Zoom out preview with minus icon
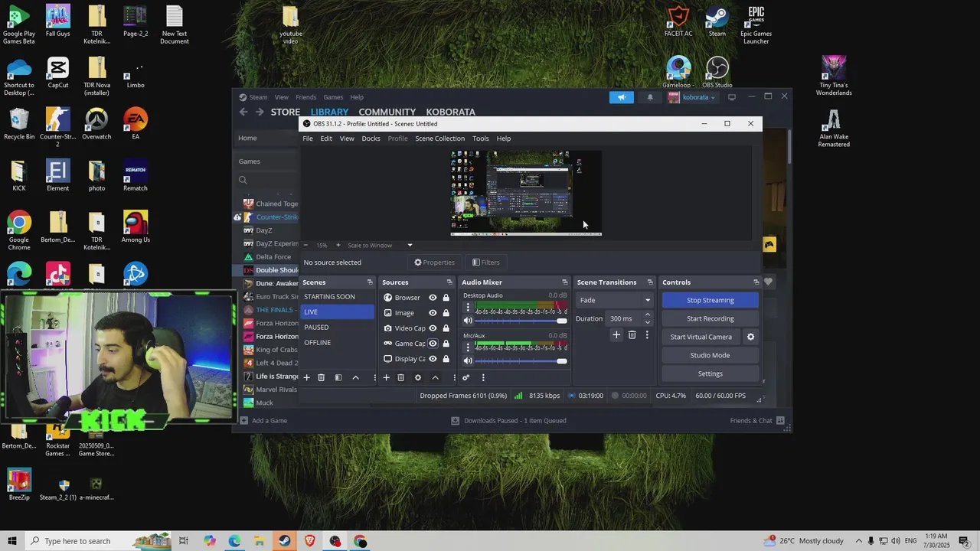This screenshot has height=551, width=980. [x=306, y=245]
